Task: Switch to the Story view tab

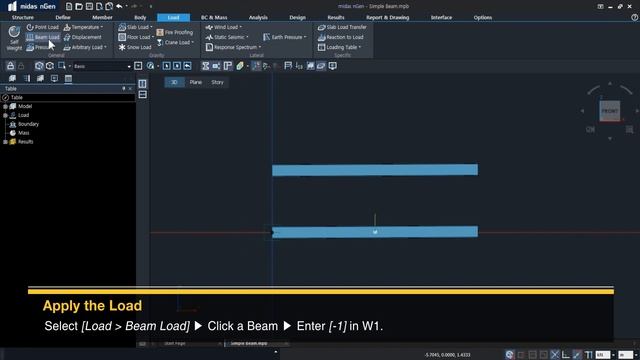Action: 217,82
